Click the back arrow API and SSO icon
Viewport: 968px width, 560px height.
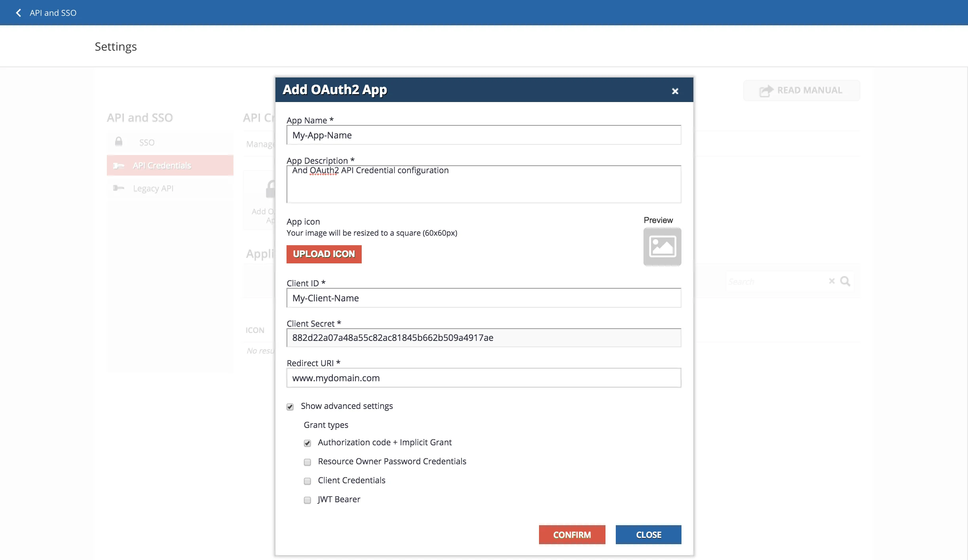pyautogui.click(x=18, y=12)
